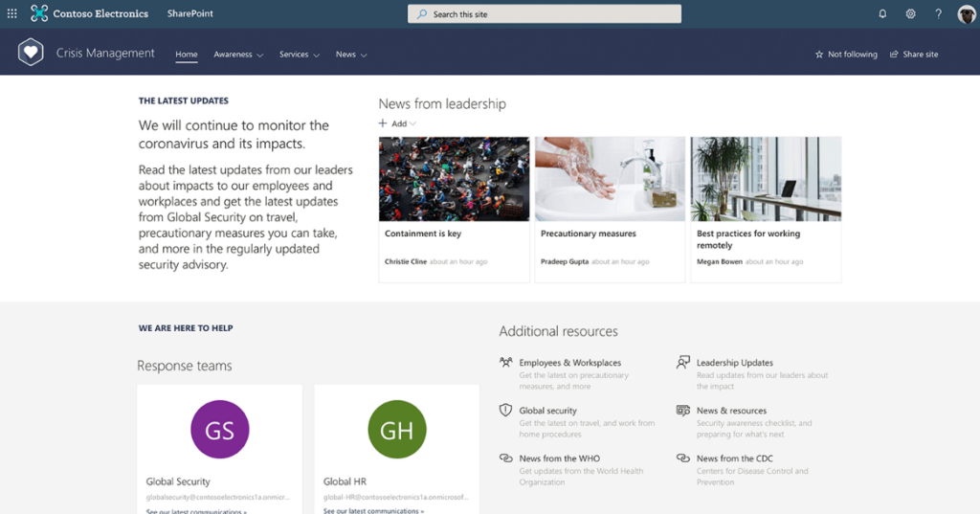This screenshot has height=514, width=980.
Task: Open Global HR latest communications link
Action: pyautogui.click(x=374, y=510)
